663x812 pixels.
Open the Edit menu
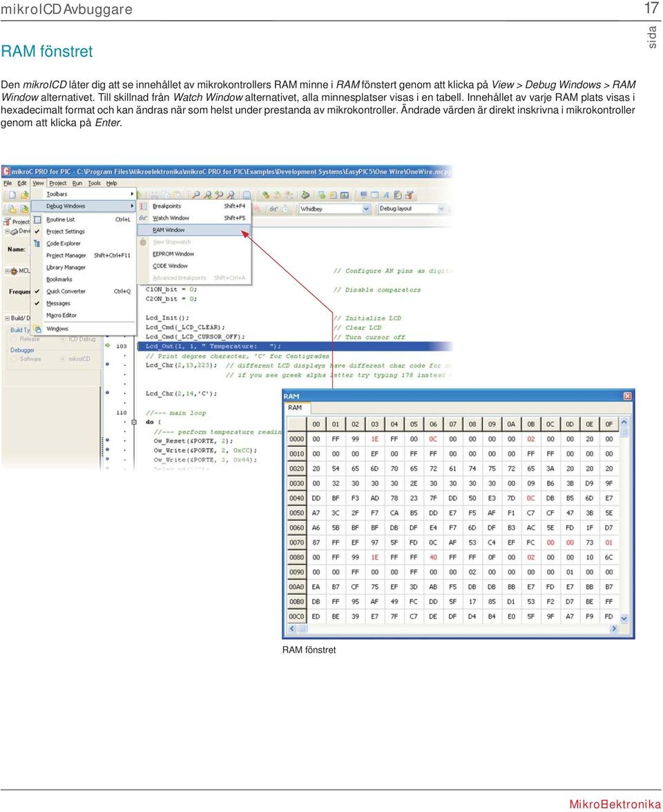tap(22, 184)
